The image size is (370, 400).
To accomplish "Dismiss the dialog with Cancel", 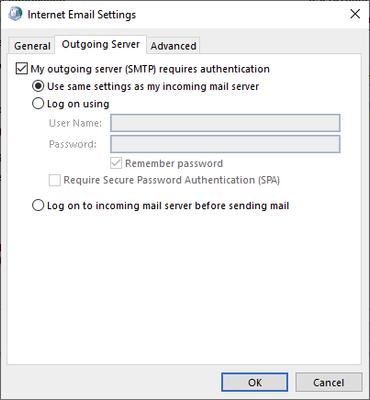I will [328, 382].
